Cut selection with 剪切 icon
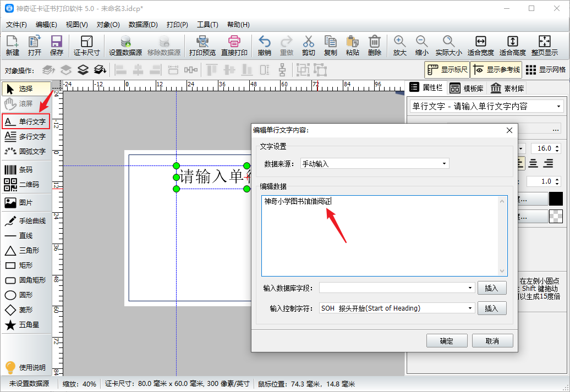570x392 pixels. point(308,46)
